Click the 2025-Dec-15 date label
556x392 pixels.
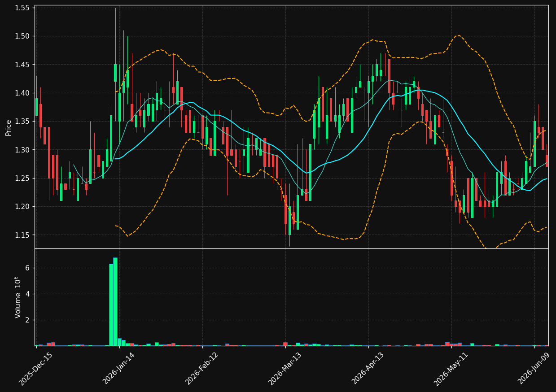click(35, 369)
